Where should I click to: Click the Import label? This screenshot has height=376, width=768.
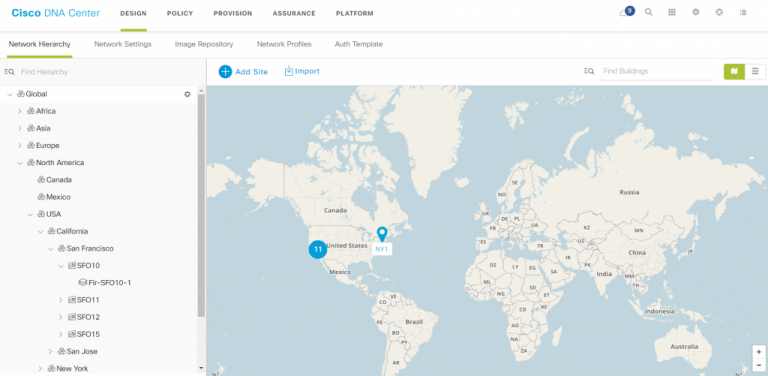307,71
